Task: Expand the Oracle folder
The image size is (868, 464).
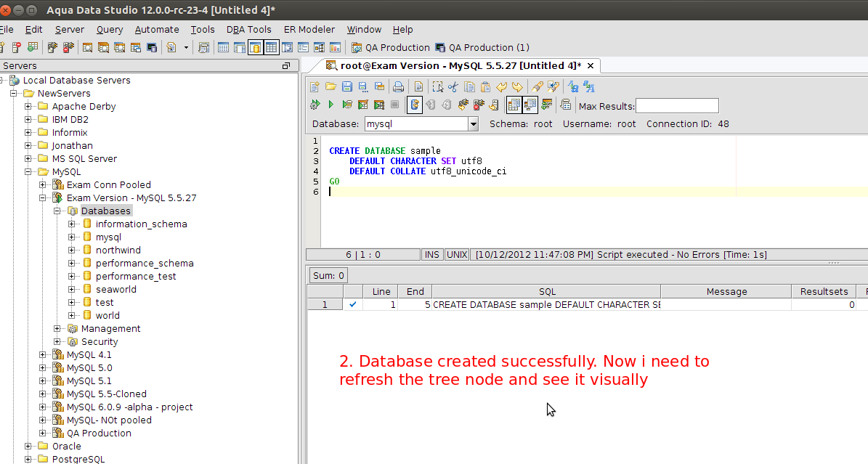Action: [28, 447]
